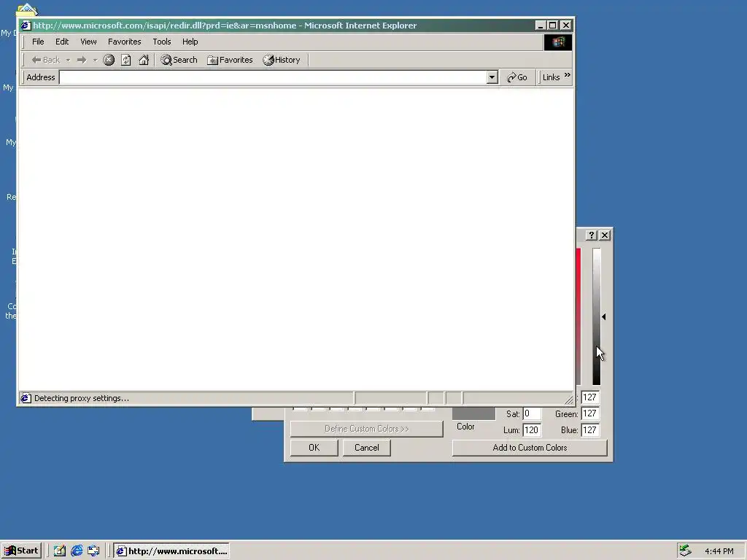This screenshot has width=747, height=560.
Task: Open Favorites pane from the toolbar
Action: 230,60
